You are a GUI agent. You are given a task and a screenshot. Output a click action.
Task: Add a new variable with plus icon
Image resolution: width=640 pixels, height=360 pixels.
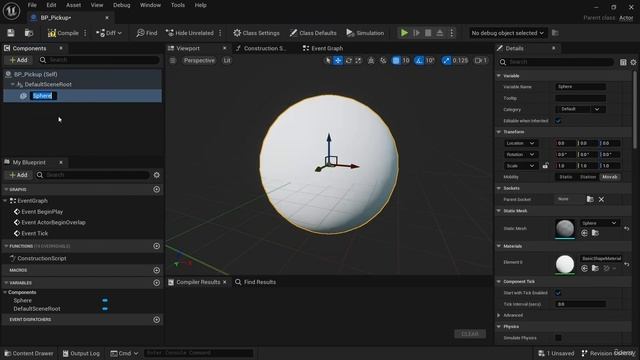pos(156,282)
